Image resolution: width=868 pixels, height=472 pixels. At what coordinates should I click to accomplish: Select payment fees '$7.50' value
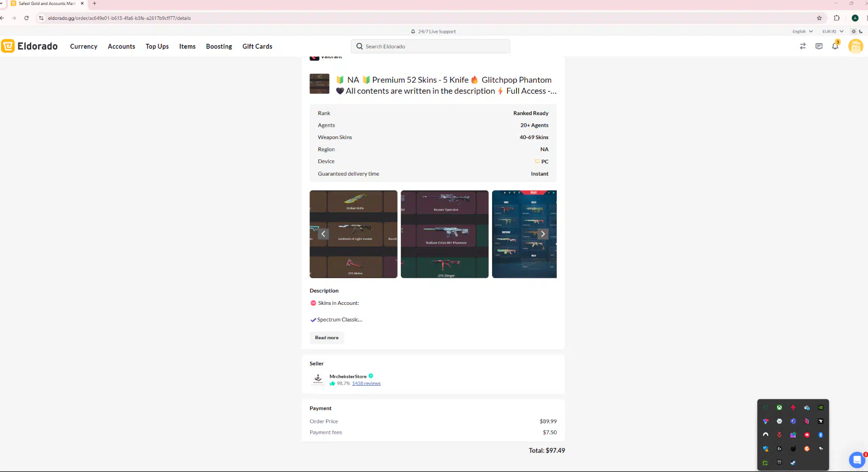tap(549, 432)
